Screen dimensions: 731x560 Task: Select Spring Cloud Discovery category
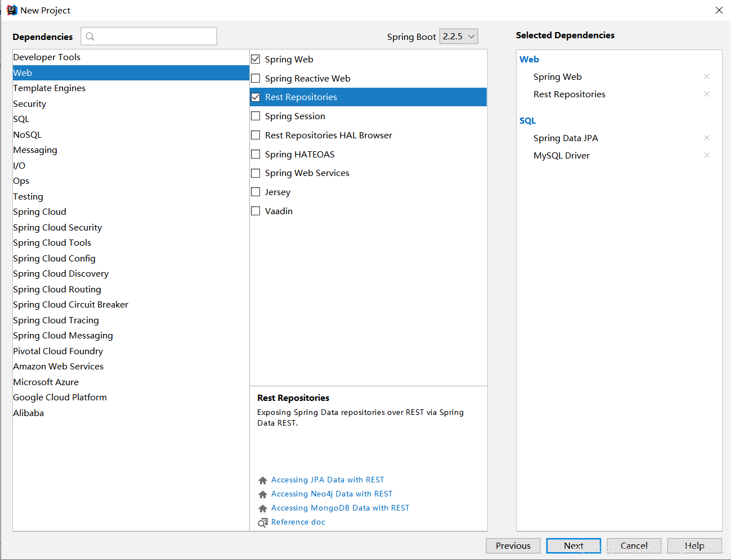point(131,274)
